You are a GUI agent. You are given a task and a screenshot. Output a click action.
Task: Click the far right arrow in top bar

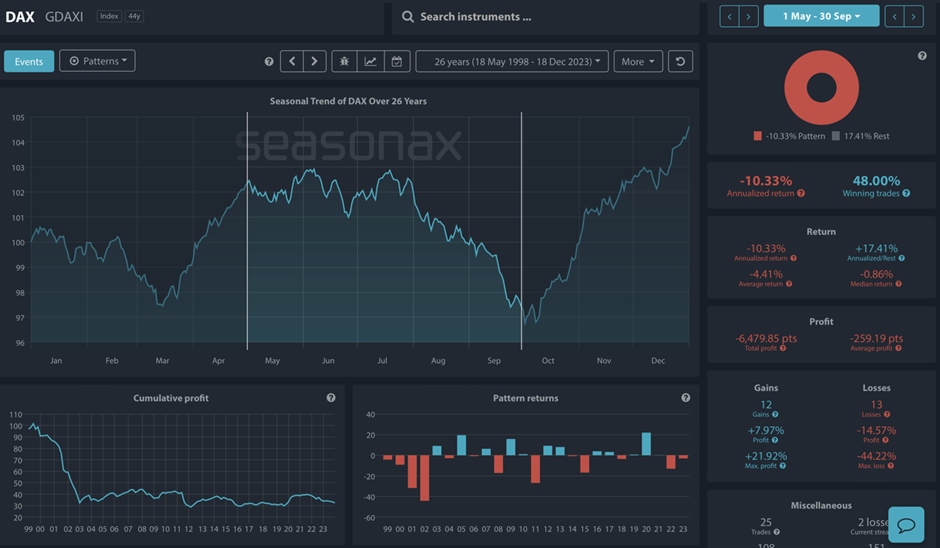click(914, 16)
